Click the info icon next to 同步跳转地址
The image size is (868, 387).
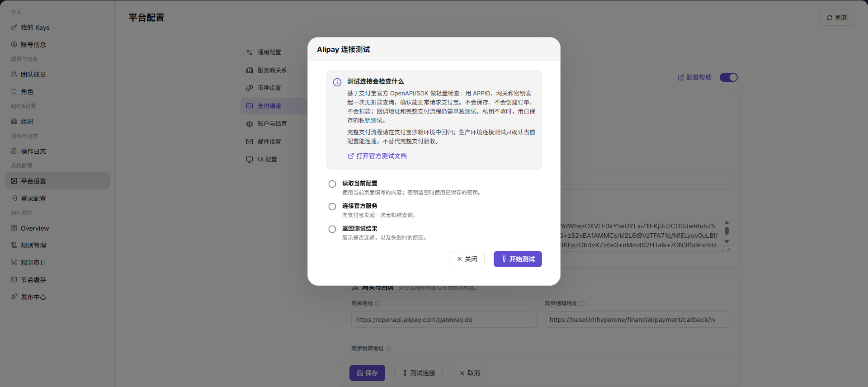click(x=389, y=349)
